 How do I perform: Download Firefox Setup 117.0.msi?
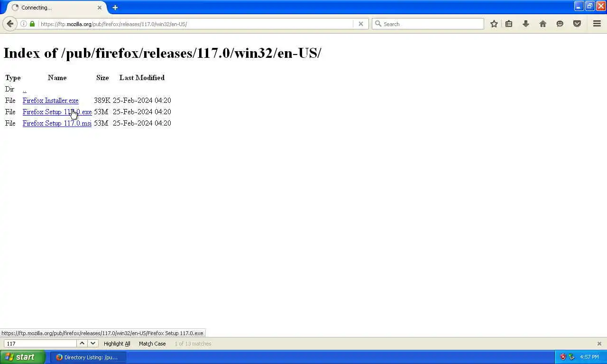(57, 123)
